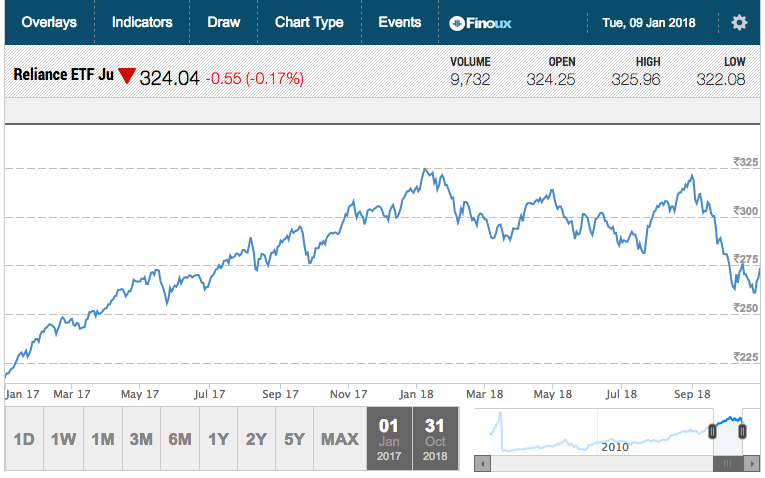
Task: Click the ₹325 axis label
Action: pyautogui.click(x=745, y=162)
